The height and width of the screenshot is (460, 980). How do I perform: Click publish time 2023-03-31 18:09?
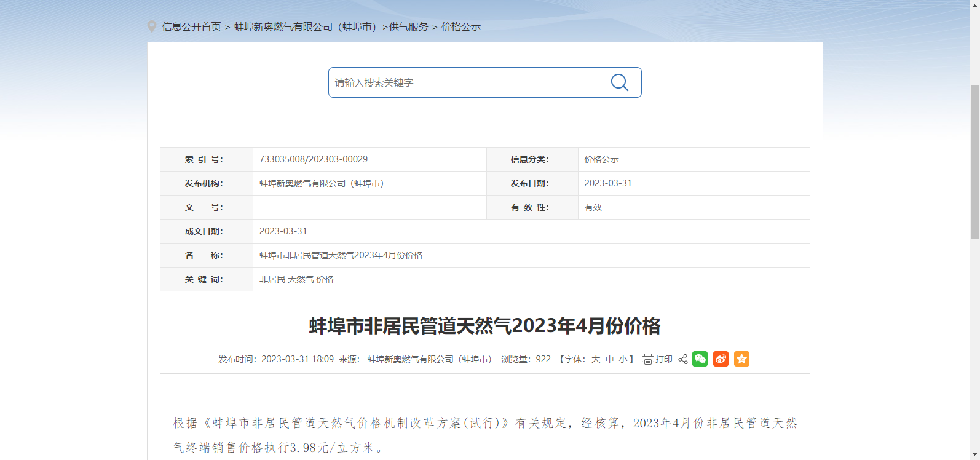[x=298, y=359]
